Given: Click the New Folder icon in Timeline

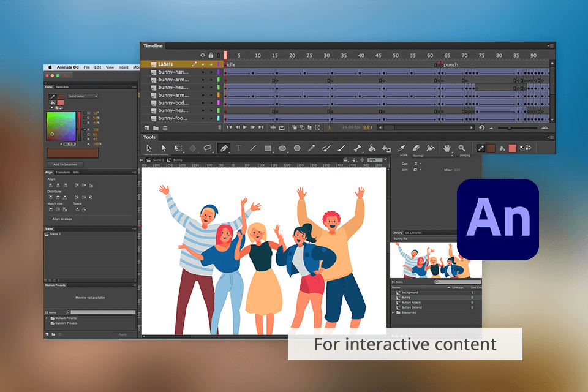Looking at the screenshot, I should [x=156, y=128].
